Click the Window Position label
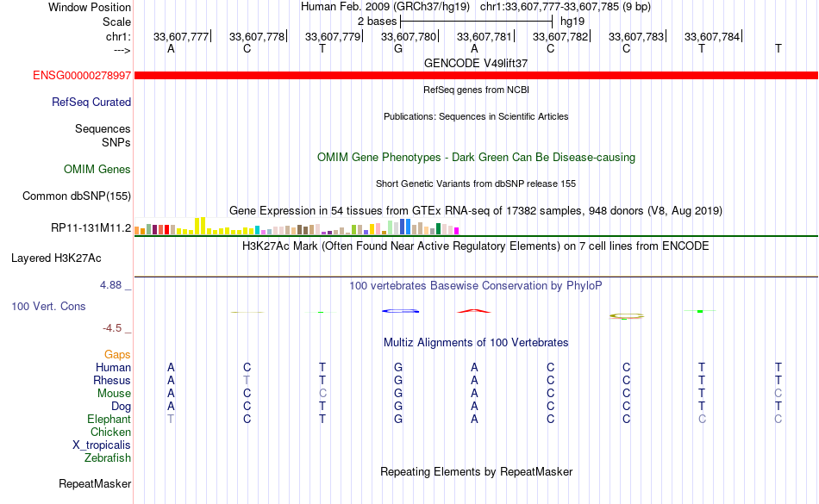This screenshot has width=819, height=504. (x=90, y=7)
